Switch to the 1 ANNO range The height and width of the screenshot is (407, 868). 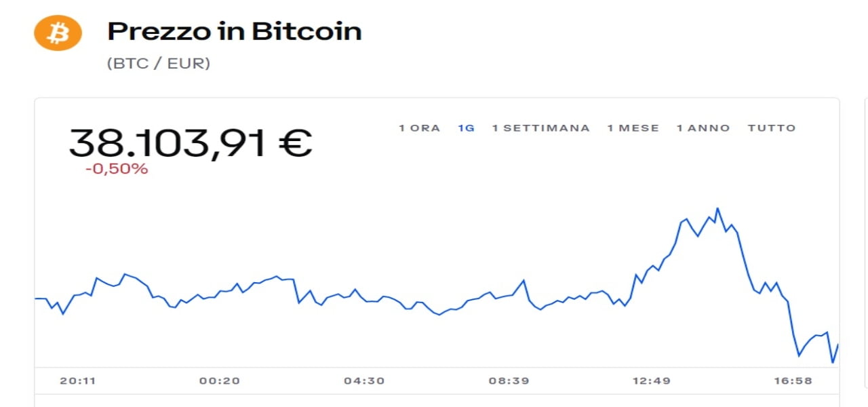[x=703, y=128]
